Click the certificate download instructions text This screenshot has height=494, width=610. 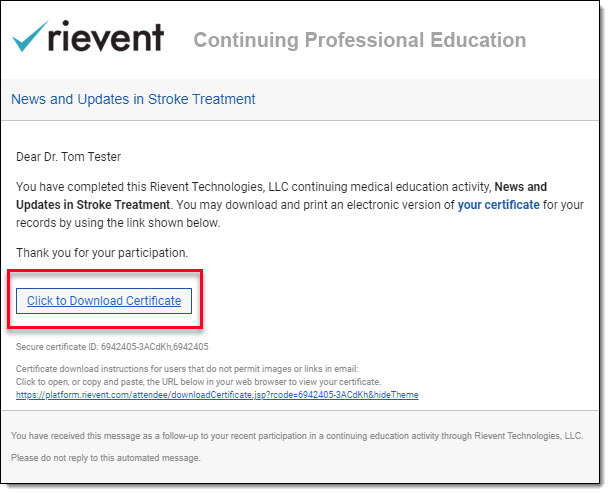point(187,369)
